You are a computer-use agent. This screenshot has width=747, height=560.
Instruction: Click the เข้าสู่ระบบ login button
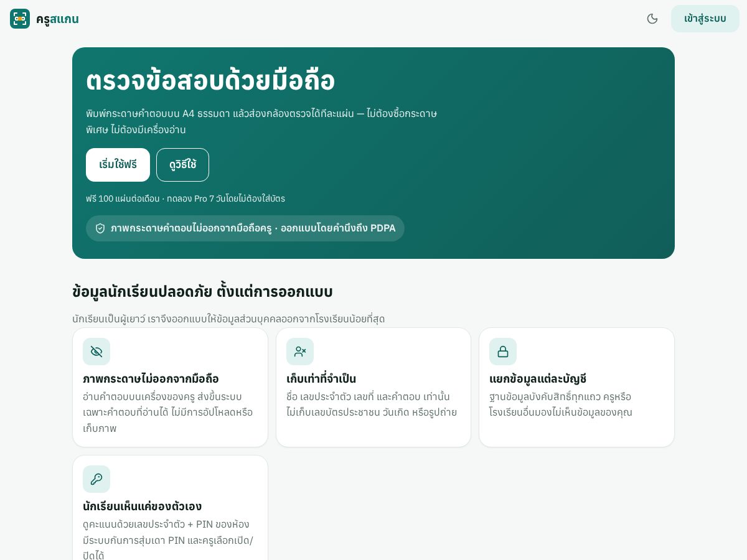pos(705,19)
